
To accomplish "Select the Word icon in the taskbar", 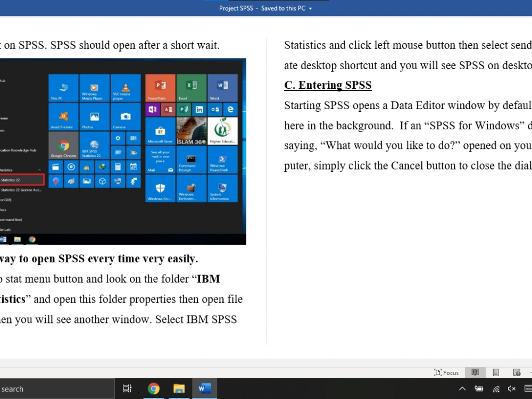I will click(x=205, y=388).
